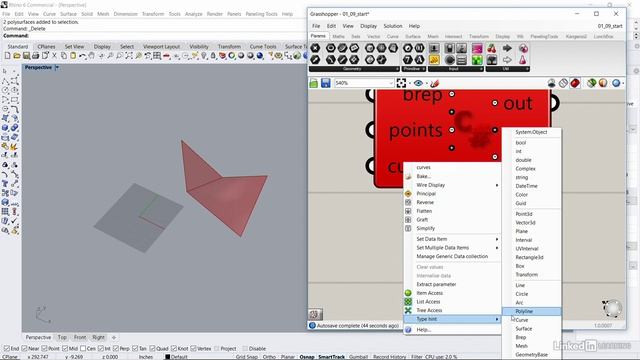
Task: Expand the Set Data Item submenu
Action: tap(452, 239)
